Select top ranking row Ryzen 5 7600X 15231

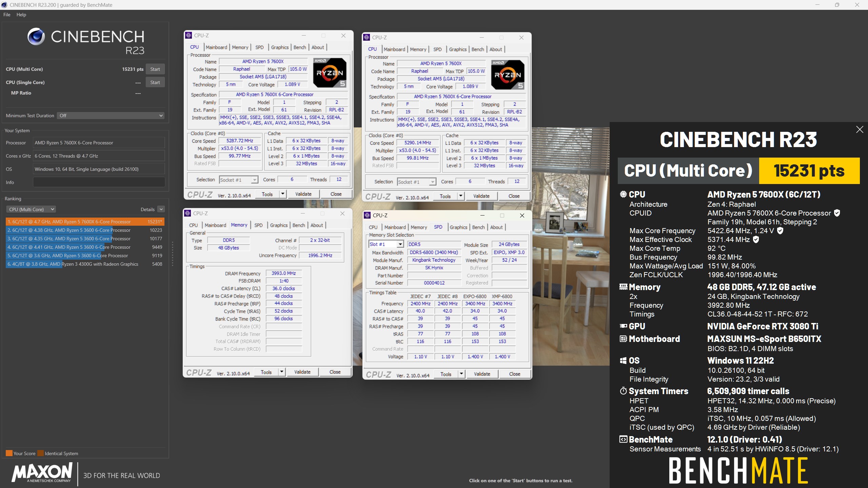point(85,222)
